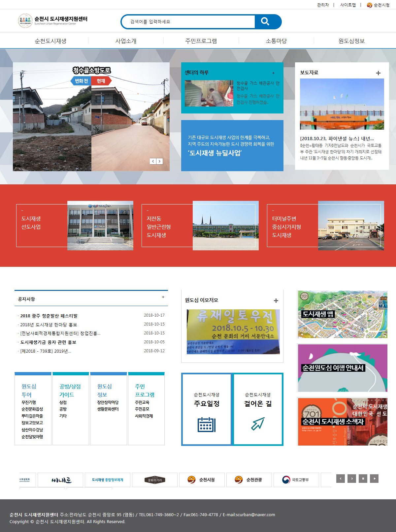This screenshot has height=532, width=396.
Task: Go to previous partner banner
Action: (341, 479)
